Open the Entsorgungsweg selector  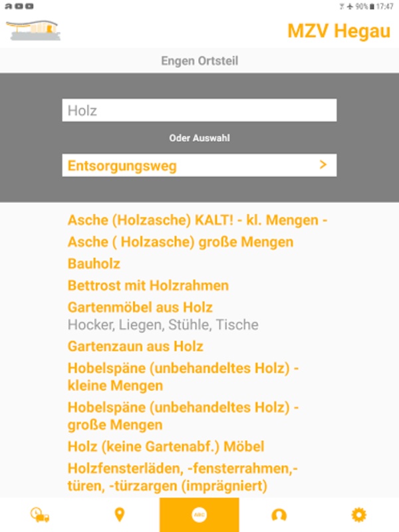199,165
